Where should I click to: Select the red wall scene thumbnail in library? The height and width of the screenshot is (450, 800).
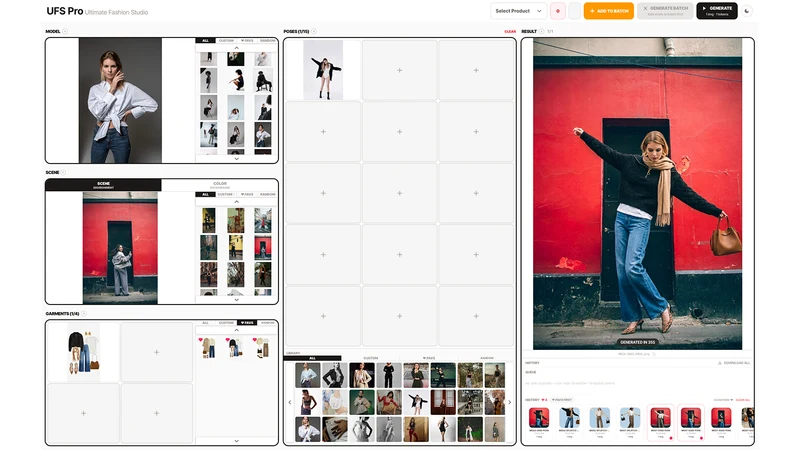(263, 247)
